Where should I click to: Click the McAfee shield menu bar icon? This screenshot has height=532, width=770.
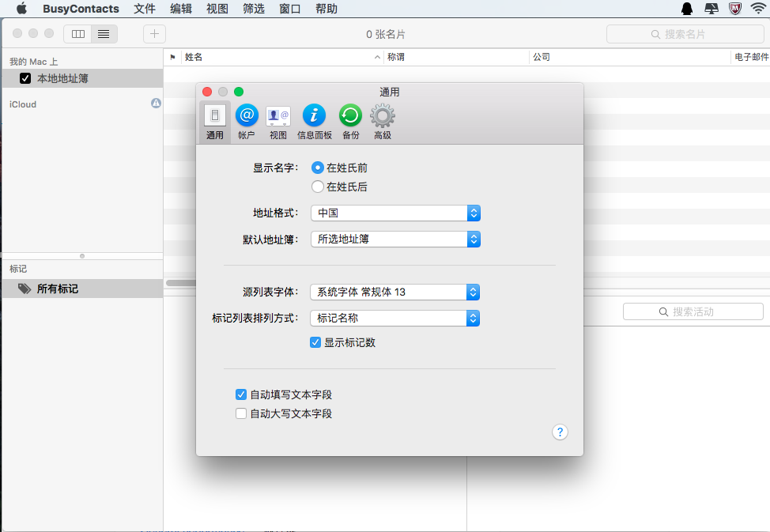click(x=735, y=9)
